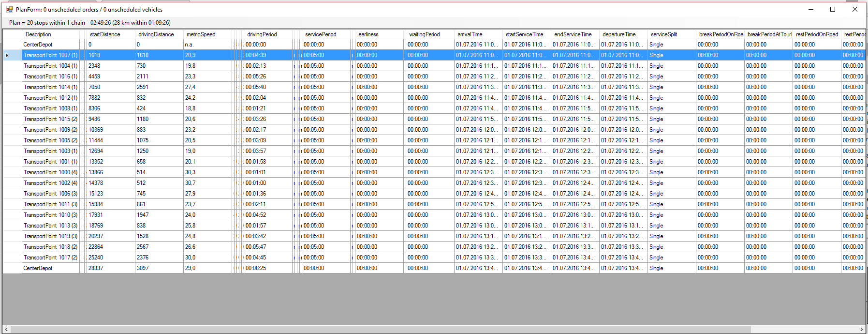
Task: Click the current row indicator arrow
Action: (7, 55)
